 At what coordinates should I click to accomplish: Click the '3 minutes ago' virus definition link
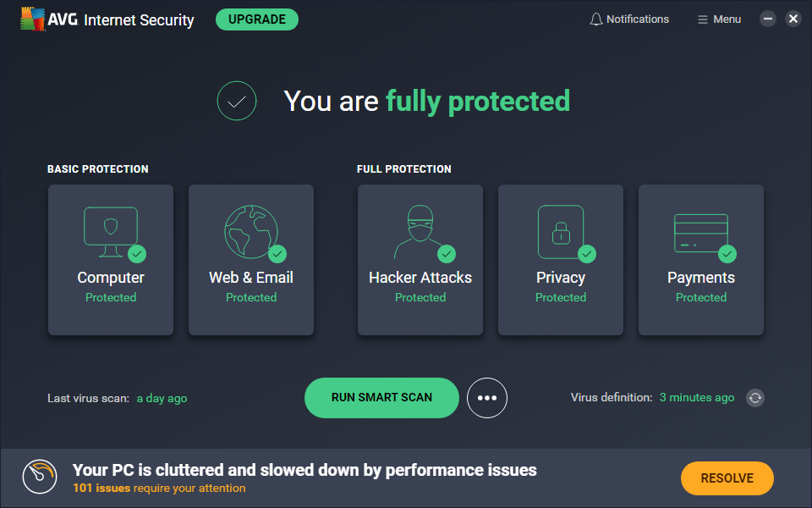click(697, 397)
